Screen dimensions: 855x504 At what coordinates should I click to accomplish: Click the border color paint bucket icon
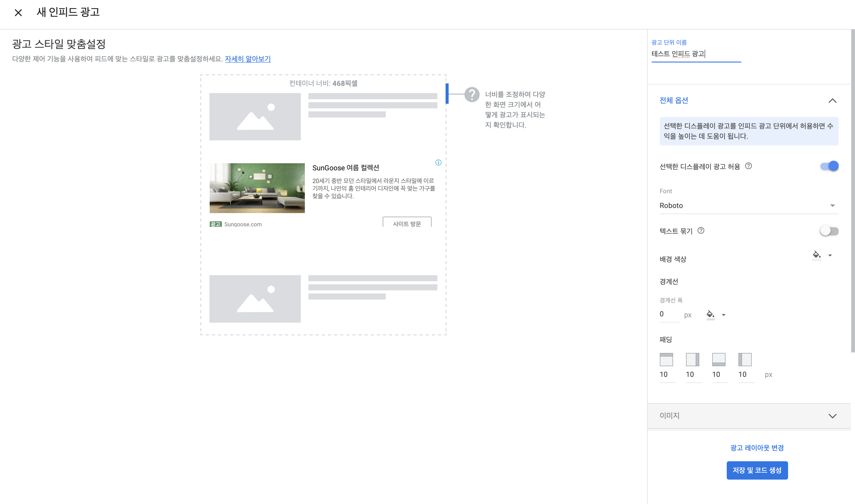tap(710, 315)
